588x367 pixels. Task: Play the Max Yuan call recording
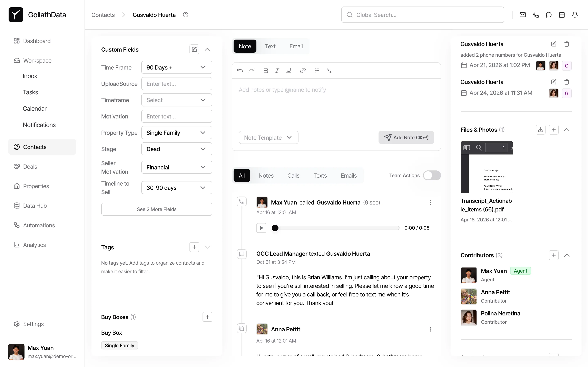261,228
